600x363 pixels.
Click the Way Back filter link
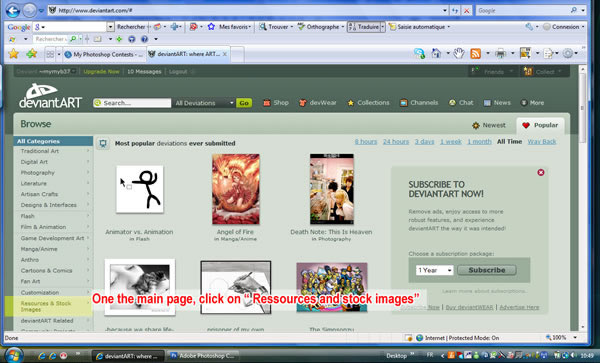[x=542, y=142]
